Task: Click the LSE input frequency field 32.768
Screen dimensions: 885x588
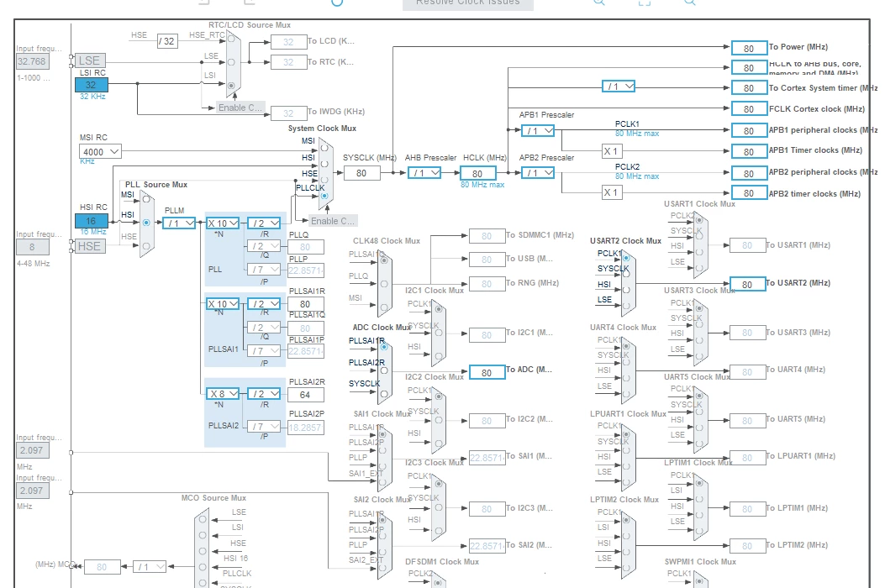Action: (32, 61)
